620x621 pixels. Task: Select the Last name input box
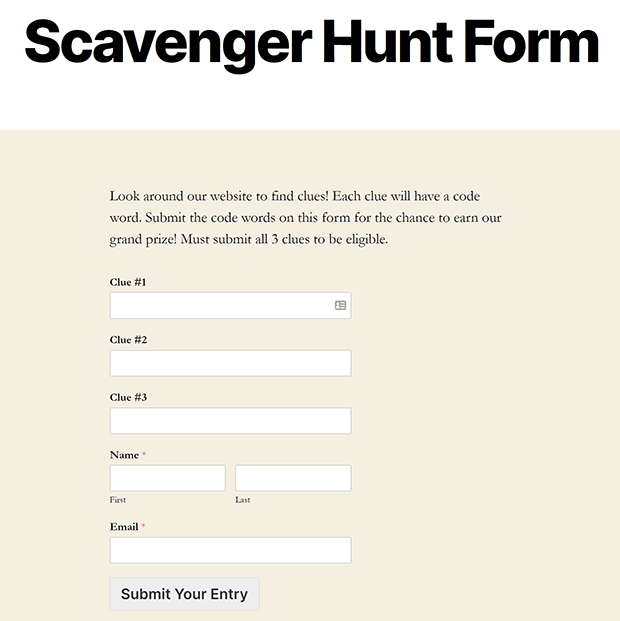293,478
